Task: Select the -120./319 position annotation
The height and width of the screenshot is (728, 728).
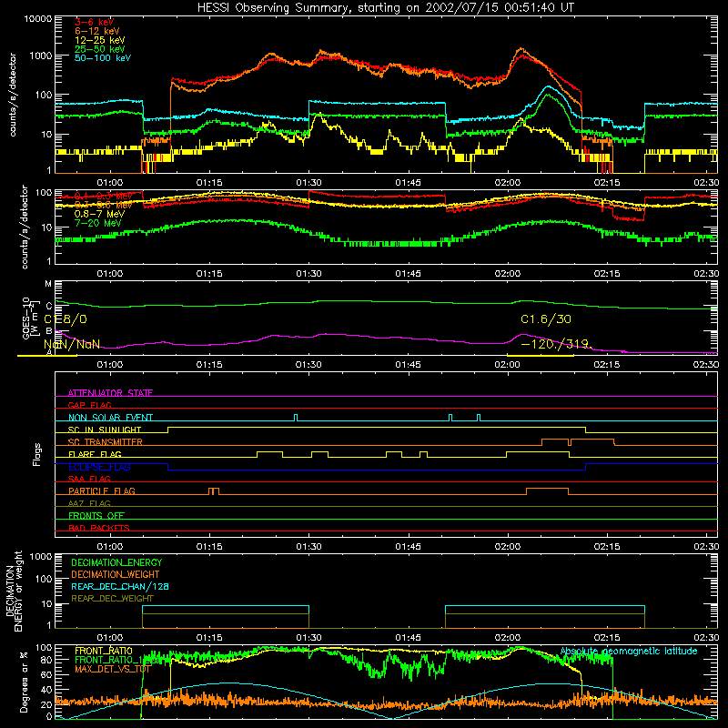Action: coord(555,344)
